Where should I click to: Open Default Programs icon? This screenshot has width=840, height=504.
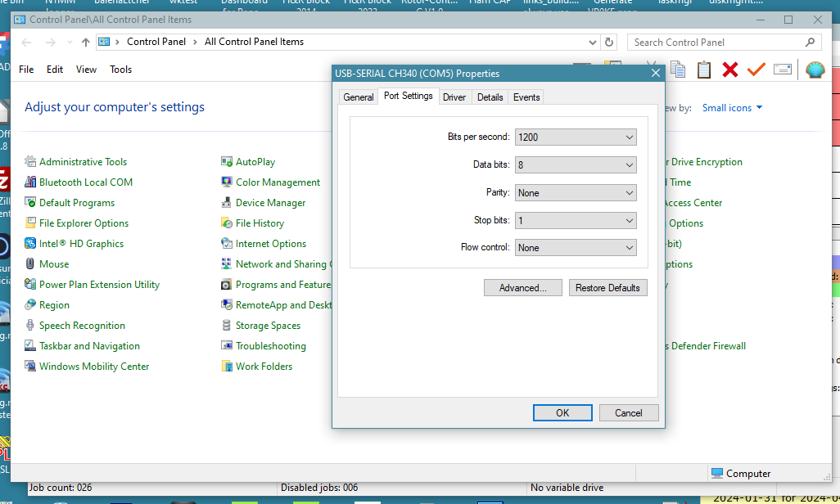click(x=30, y=202)
